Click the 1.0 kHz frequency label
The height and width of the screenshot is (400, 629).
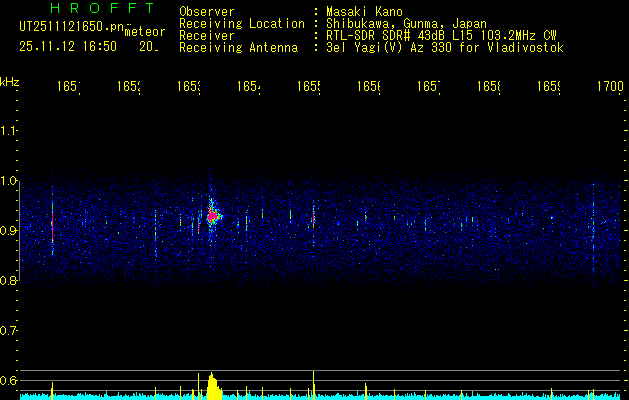coord(8,181)
